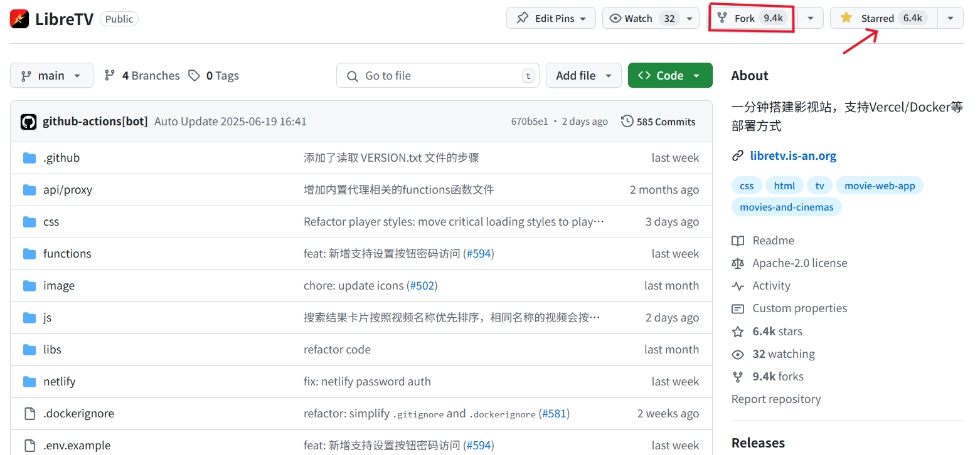
Task: Click the Apache-2.0 license scales icon
Action: 739,263
